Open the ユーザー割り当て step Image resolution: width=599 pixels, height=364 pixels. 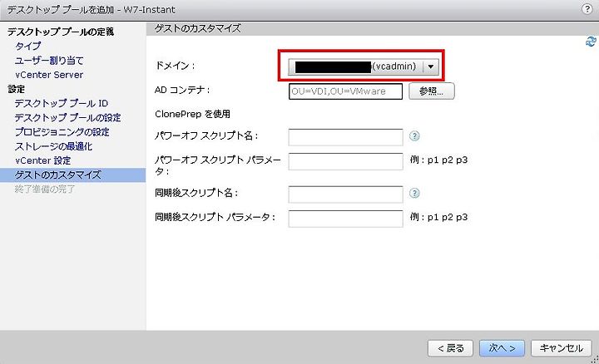coord(49,61)
